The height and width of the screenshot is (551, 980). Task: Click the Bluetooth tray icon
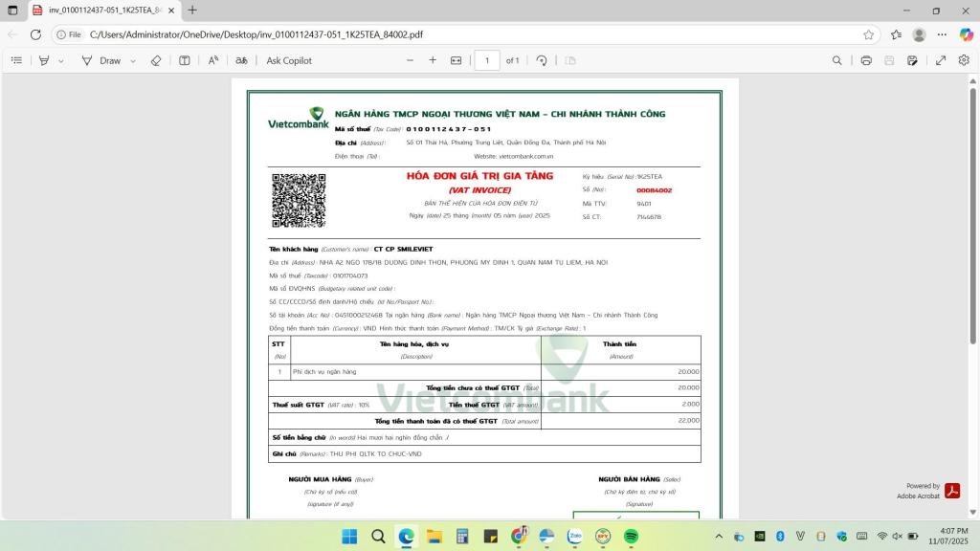coord(780,536)
